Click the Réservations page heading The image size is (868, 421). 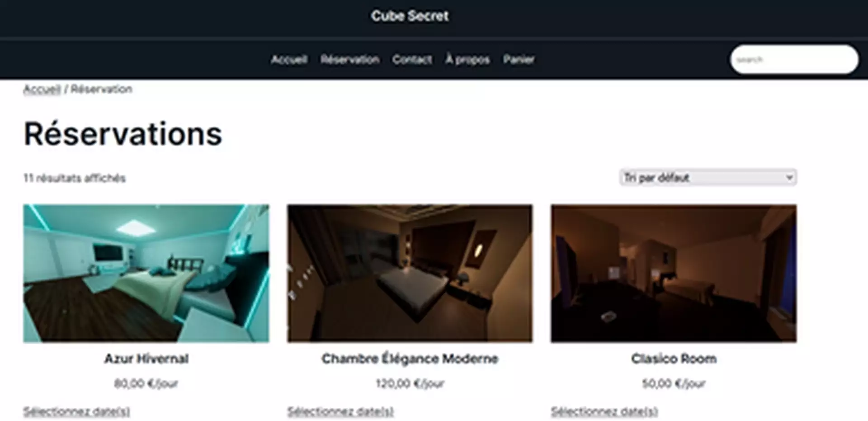click(x=123, y=134)
